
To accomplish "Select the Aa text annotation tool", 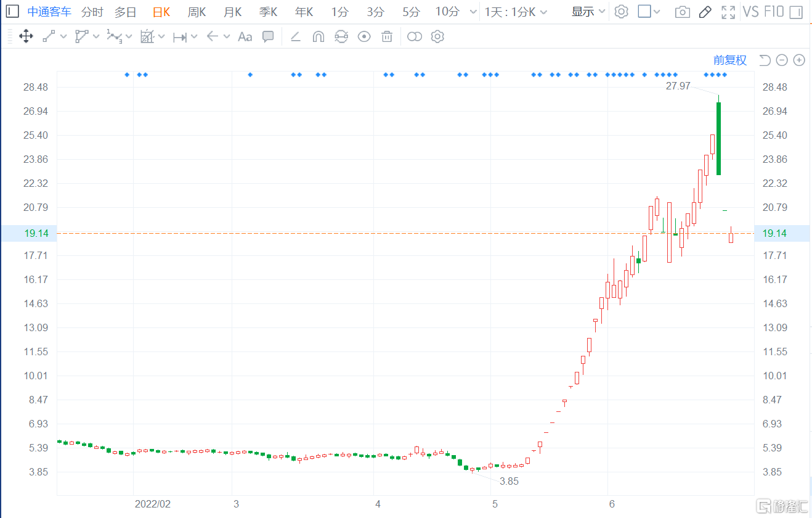I will click(x=245, y=37).
